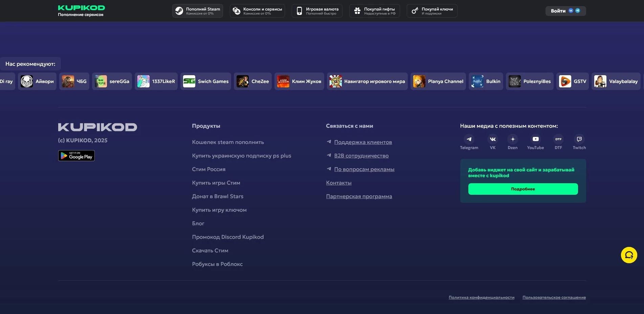Open the yellow support chat bubble
Viewport: 644px width, 314px height.
pyautogui.click(x=629, y=255)
